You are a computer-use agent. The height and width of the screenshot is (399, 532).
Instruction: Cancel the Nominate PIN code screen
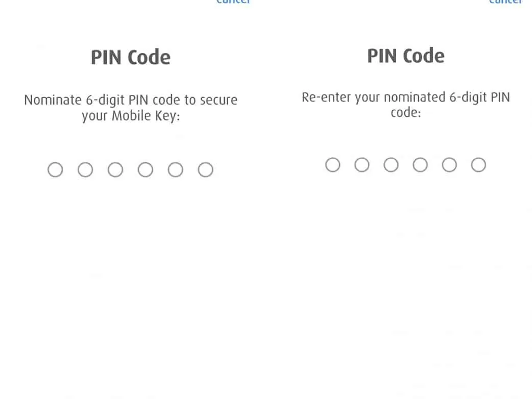[233, 2]
